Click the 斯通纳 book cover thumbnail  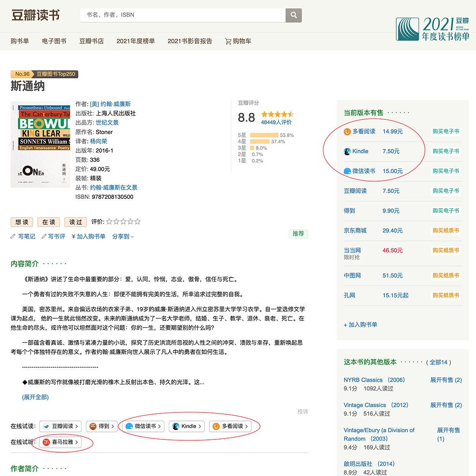point(41,145)
